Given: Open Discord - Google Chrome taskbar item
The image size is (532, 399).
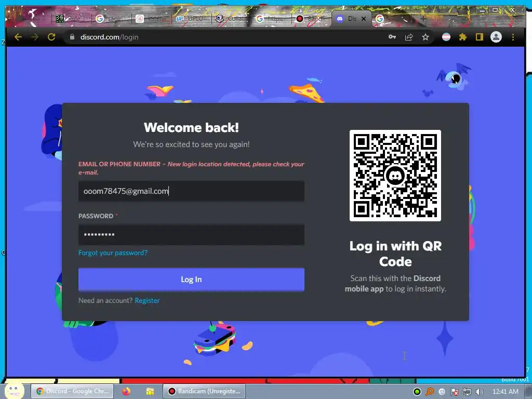Looking at the screenshot, I should (x=73, y=391).
